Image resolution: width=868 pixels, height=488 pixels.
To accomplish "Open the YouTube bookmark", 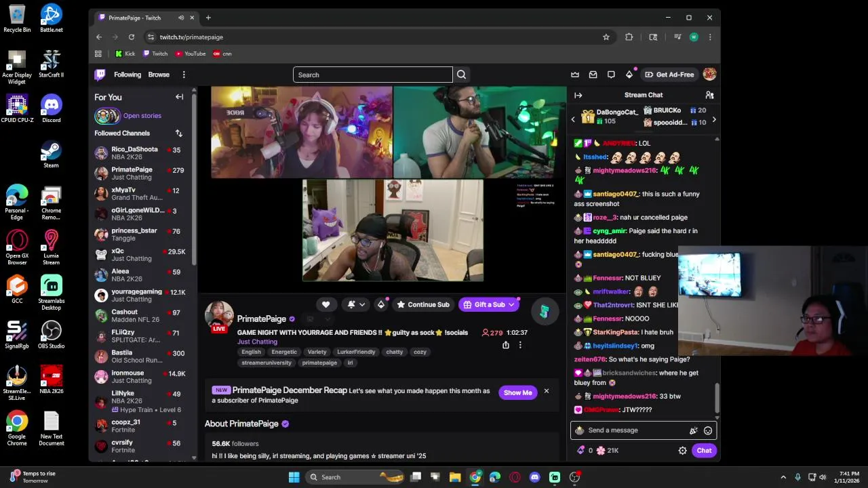I will (x=191, y=54).
